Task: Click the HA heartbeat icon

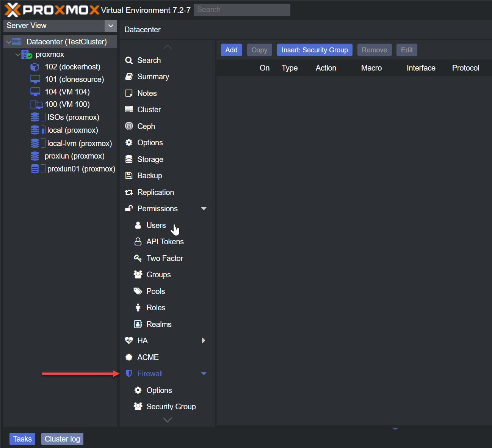Action: tap(129, 341)
